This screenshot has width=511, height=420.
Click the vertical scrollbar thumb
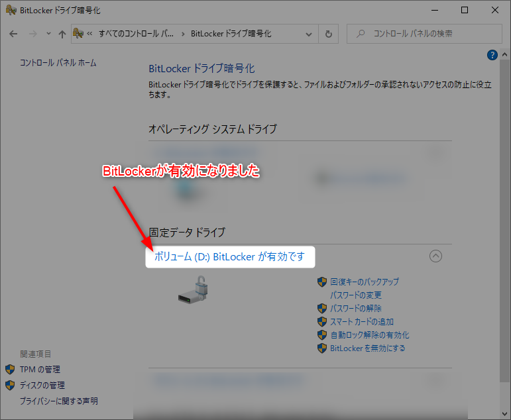[505, 220]
